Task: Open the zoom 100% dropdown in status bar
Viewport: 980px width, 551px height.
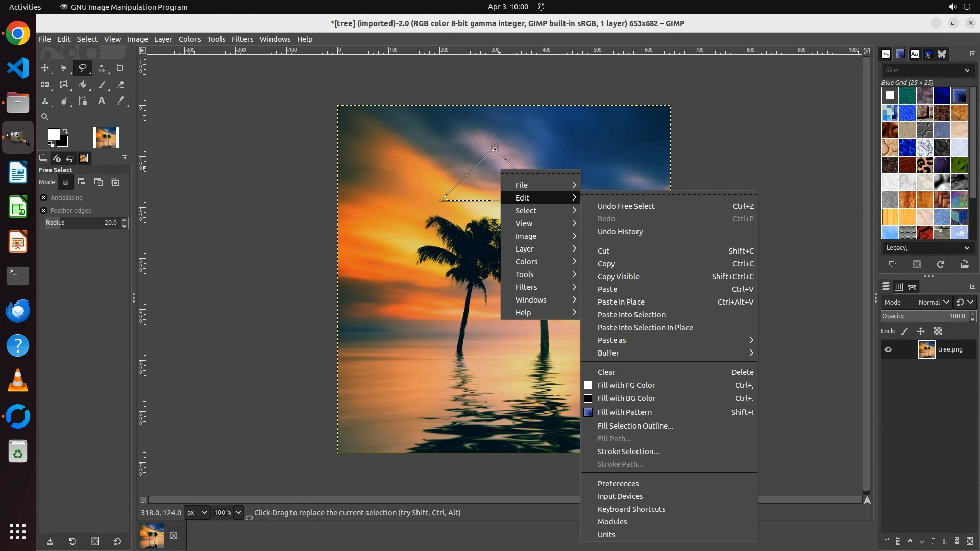Action: [x=238, y=513]
